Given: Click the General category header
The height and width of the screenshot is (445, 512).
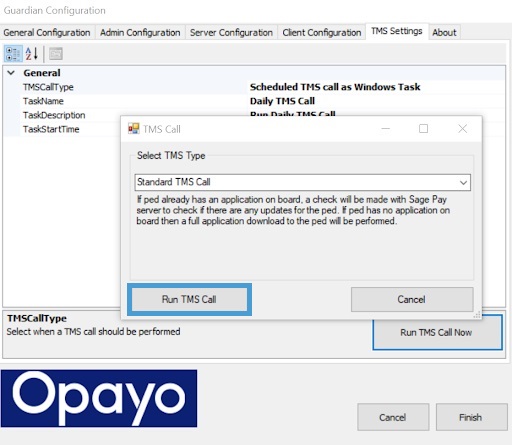Looking at the screenshot, I should click(254, 73).
